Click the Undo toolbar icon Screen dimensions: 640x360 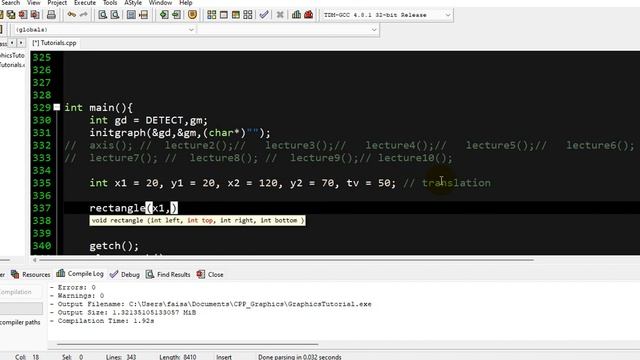[x=71, y=15]
